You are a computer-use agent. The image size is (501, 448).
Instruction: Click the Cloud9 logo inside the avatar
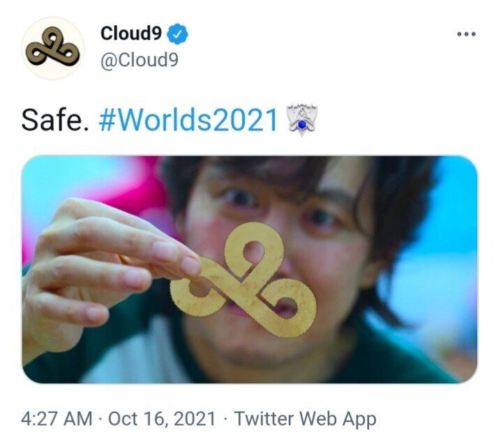[53, 47]
